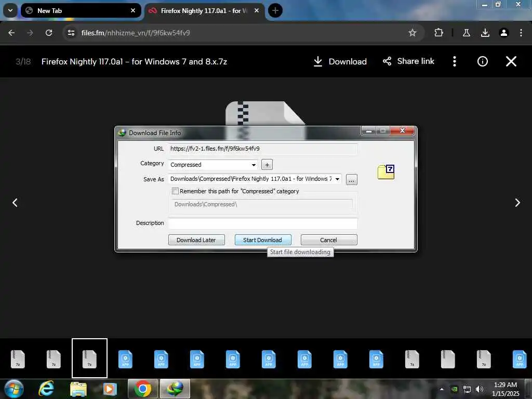
Task: Click the URL field in Download File Info
Action: (x=262, y=149)
